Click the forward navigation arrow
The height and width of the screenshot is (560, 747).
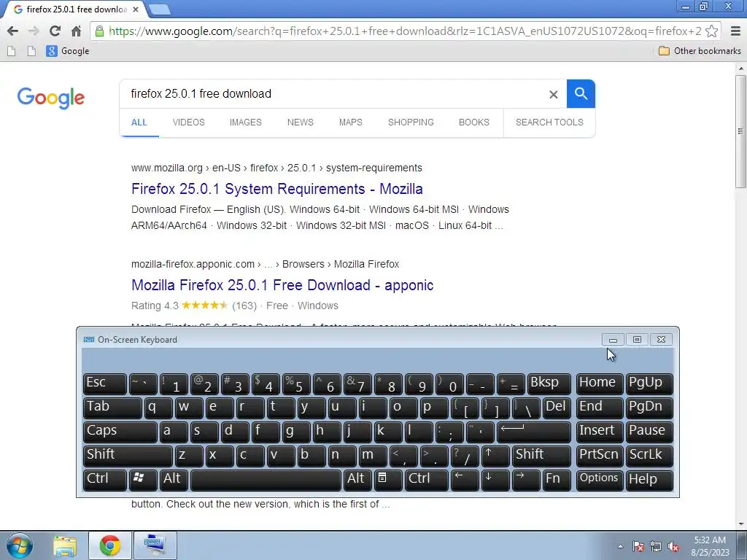(x=34, y=31)
